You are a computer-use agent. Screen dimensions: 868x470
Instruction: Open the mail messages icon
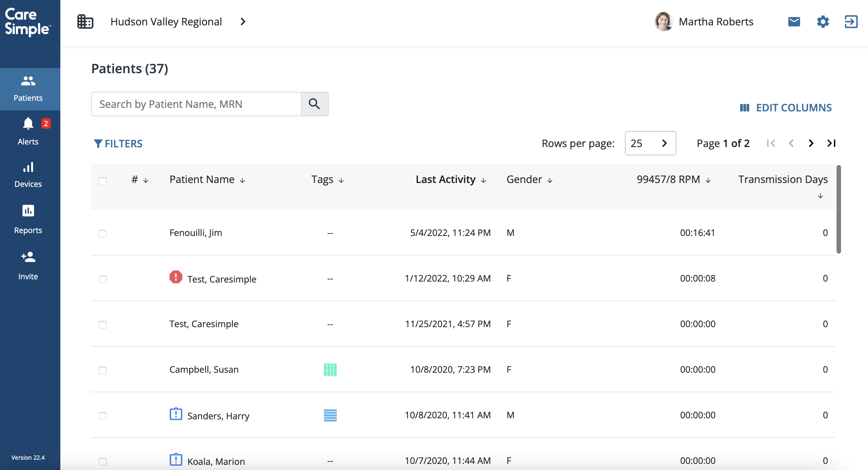pyautogui.click(x=794, y=22)
